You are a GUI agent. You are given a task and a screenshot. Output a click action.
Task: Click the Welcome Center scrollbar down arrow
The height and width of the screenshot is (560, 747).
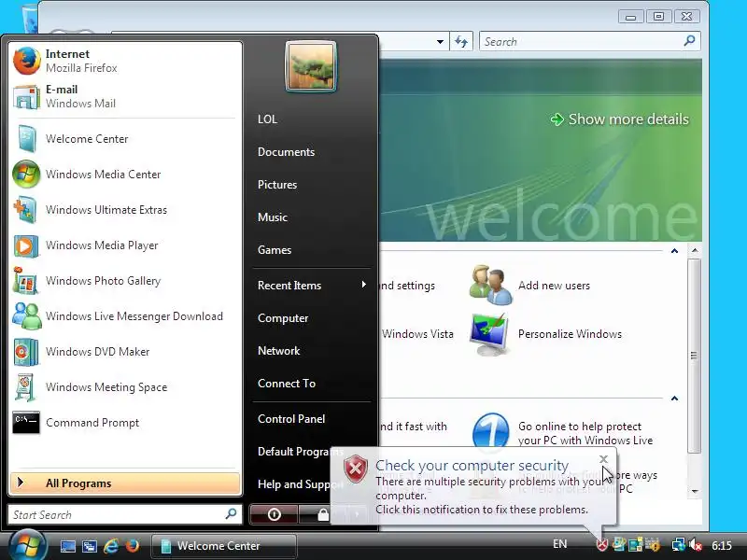pyautogui.click(x=695, y=491)
